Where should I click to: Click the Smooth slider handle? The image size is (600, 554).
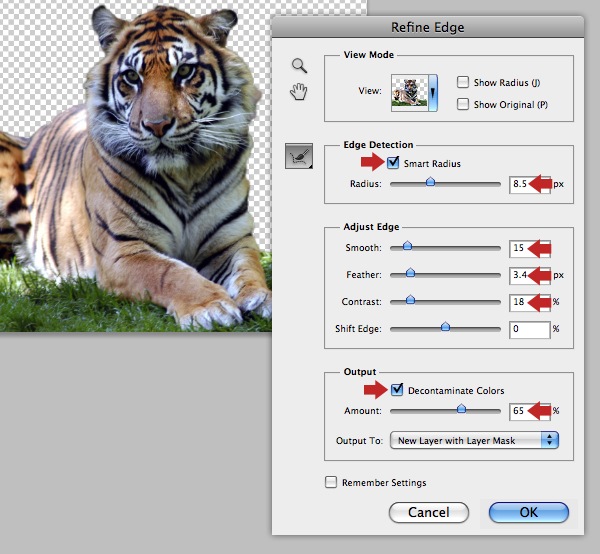point(408,246)
